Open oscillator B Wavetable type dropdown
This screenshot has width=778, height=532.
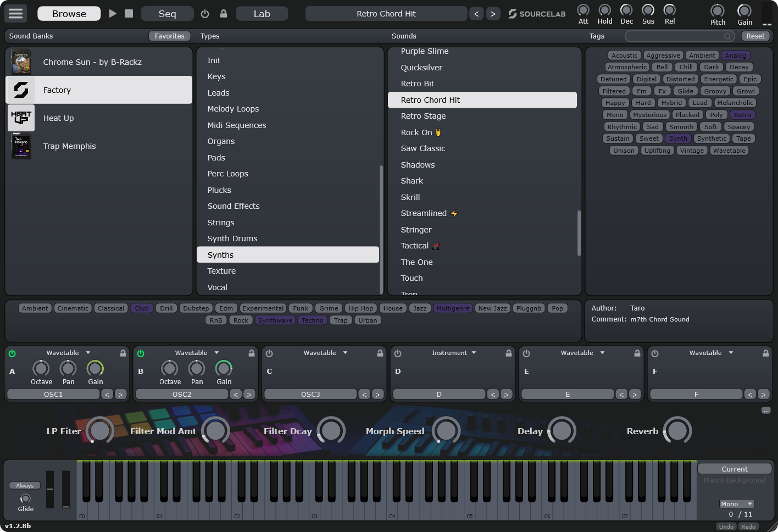point(197,353)
